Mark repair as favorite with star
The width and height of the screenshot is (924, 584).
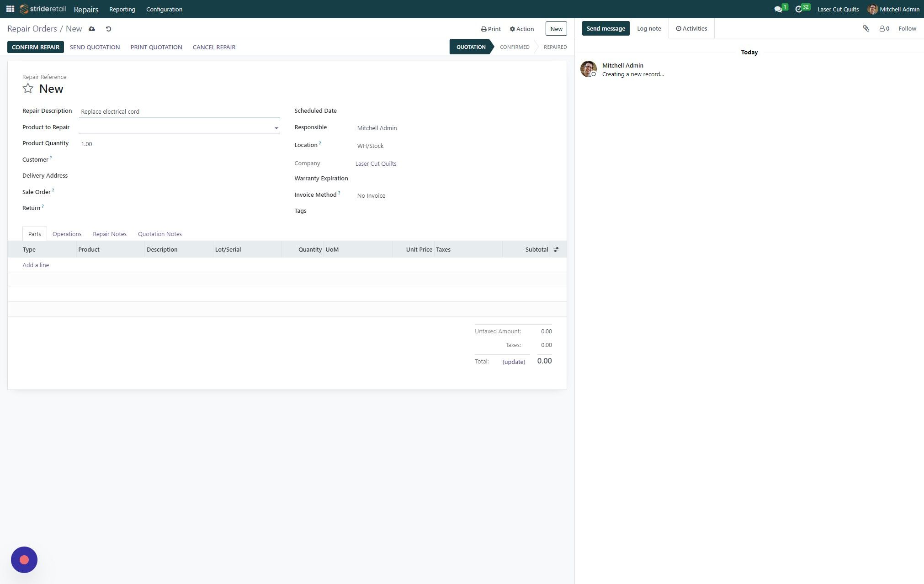28,89
